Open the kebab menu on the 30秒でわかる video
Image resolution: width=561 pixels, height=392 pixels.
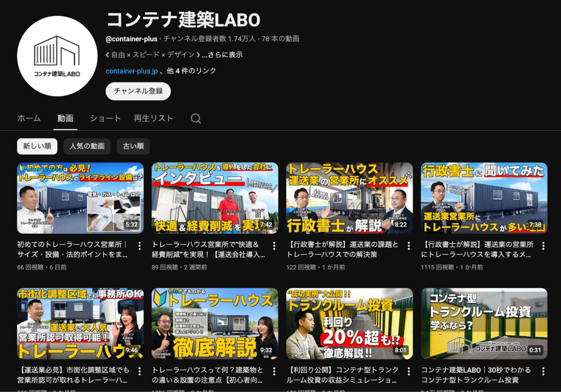pos(542,371)
